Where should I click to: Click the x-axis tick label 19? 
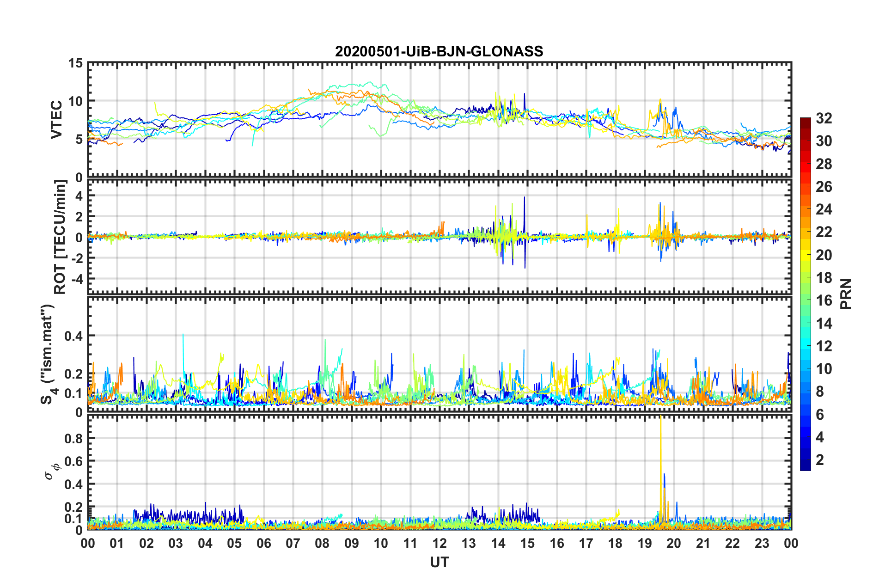pos(645,543)
